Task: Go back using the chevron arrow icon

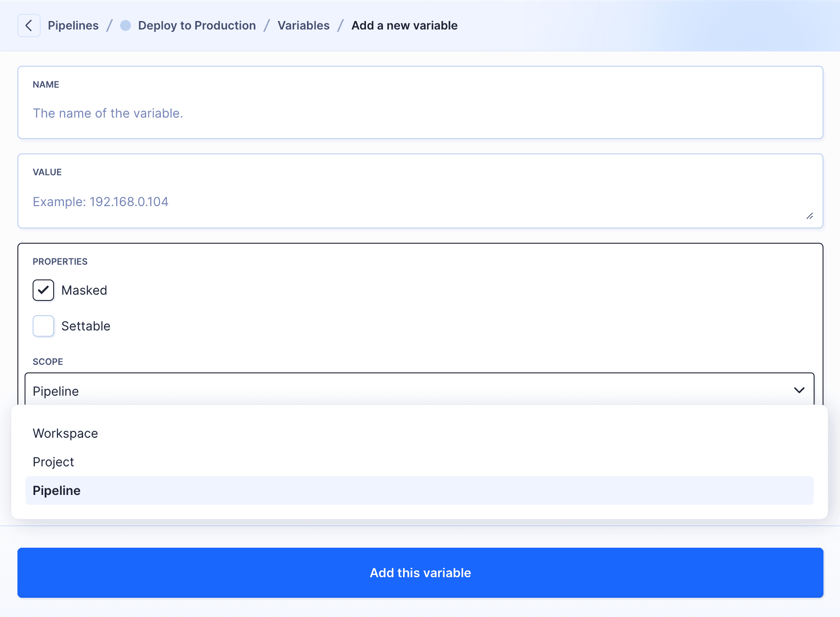Action: (x=29, y=25)
